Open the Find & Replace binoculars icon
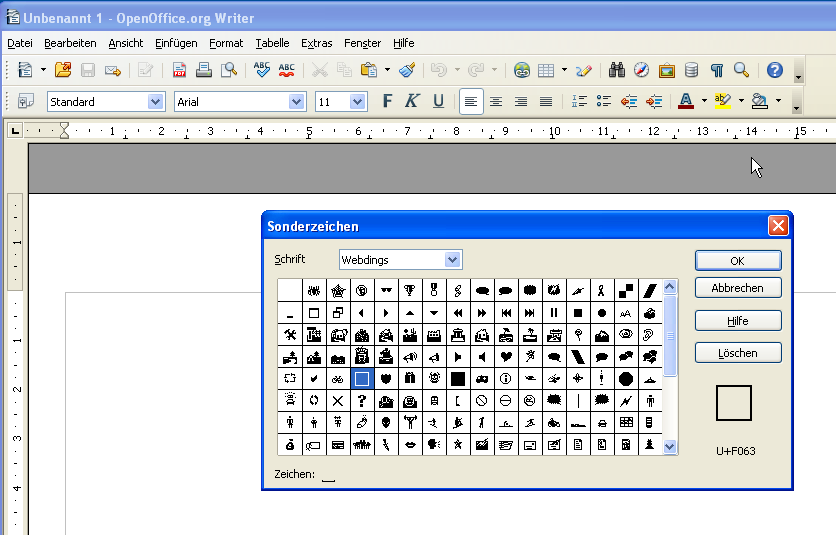836x535 pixels. coord(616,70)
